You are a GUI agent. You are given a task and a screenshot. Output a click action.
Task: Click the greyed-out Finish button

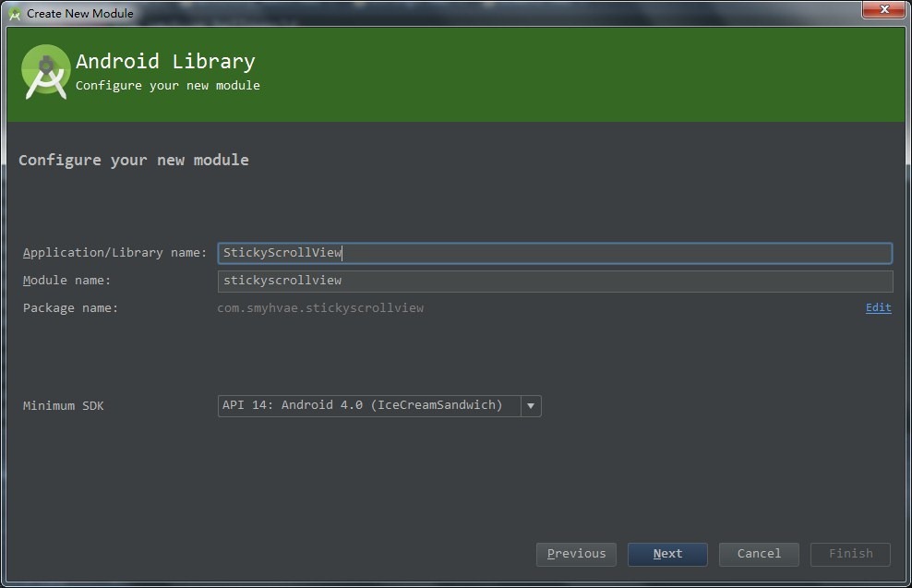pyautogui.click(x=850, y=554)
